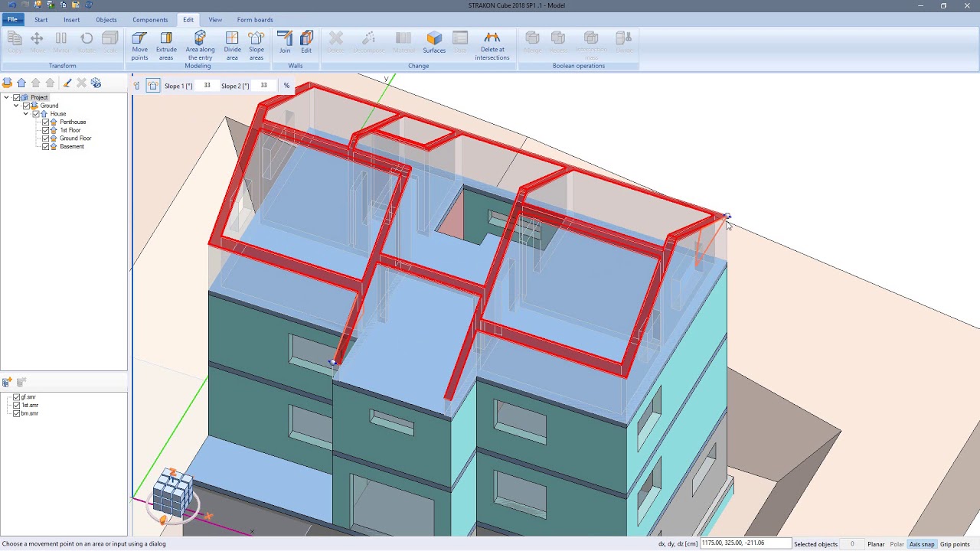The width and height of the screenshot is (980, 551).
Task: Click the Slope areas ribbon tool
Action: pyautogui.click(x=256, y=46)
